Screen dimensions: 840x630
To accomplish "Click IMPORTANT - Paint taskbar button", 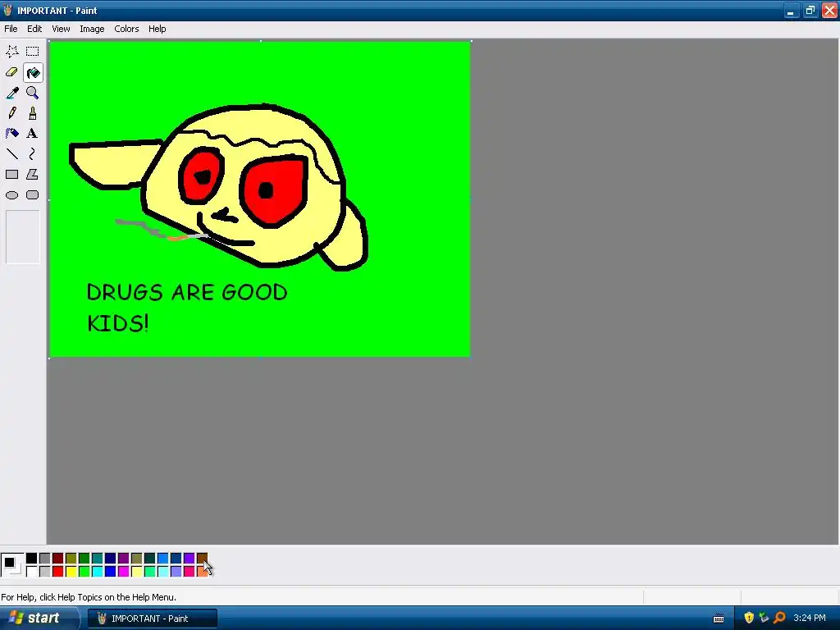I will point(153,619).
